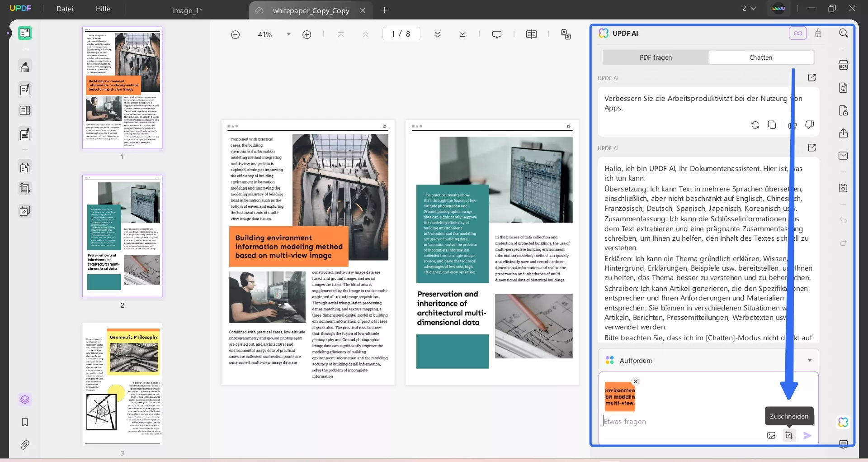This screenshot has height=462, width=868.
Task: Toggle the unlimited infinity mode button
Action: coord(797,33)
